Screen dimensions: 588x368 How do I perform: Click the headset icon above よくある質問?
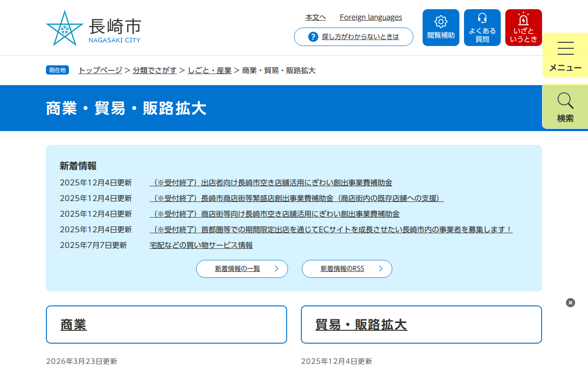pyautogui.click(x=482, y=19)
